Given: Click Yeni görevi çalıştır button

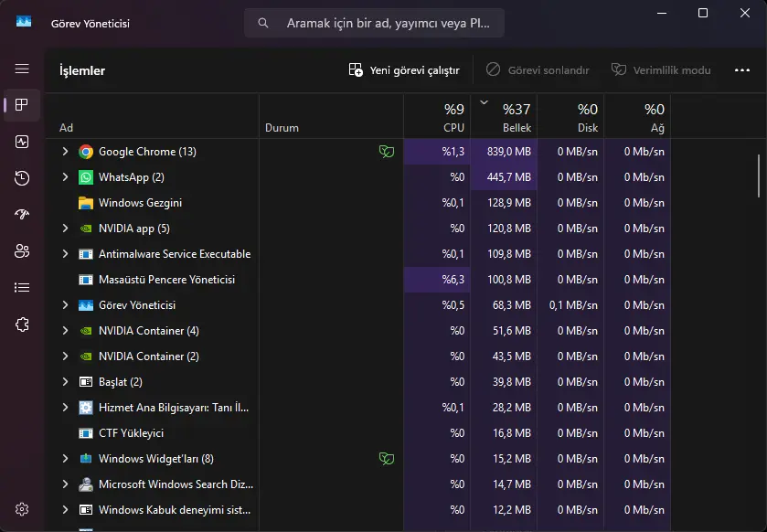Looking at the screenshot, I should click(404, 70).
